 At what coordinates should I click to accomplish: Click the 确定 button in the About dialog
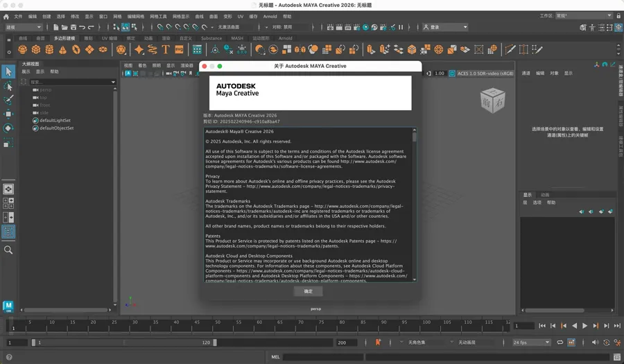[x=309, y=291]
